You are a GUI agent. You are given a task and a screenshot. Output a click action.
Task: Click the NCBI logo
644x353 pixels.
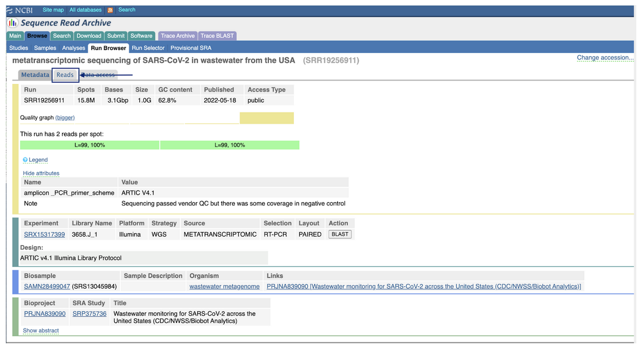pyautogui.click(x=19, y=10)
